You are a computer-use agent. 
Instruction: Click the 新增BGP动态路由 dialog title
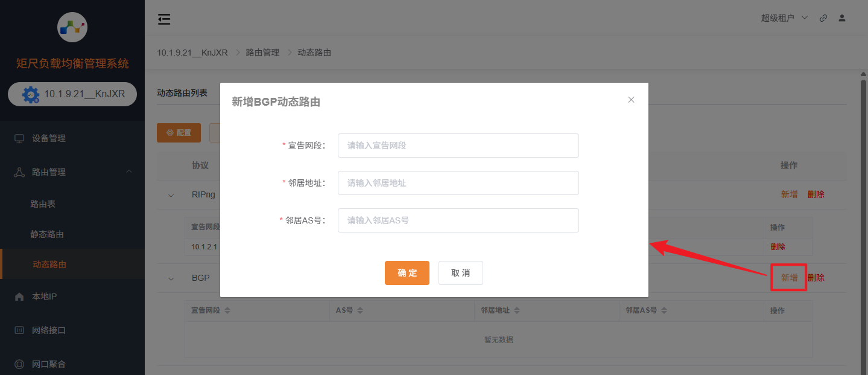(x=276, y=102)
